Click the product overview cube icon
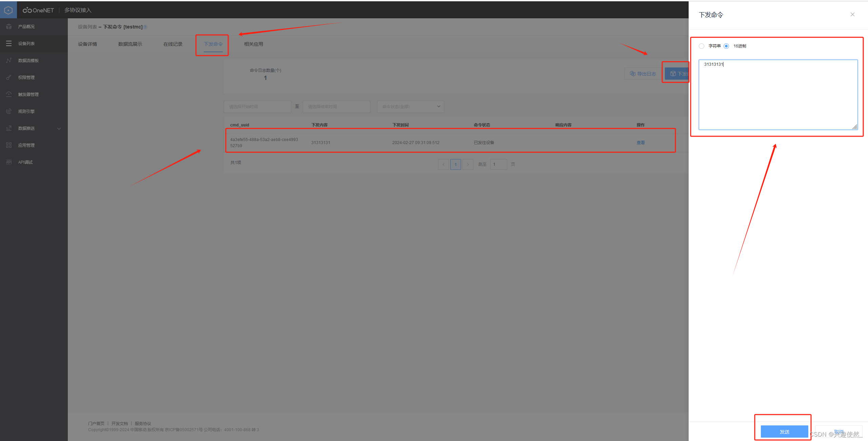 (9, 26)
